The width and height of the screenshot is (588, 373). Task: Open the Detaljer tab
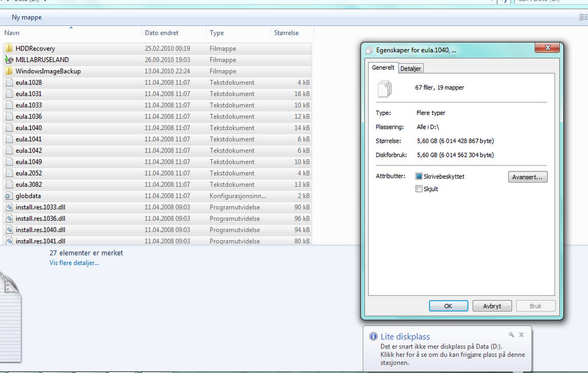[411, 68]
